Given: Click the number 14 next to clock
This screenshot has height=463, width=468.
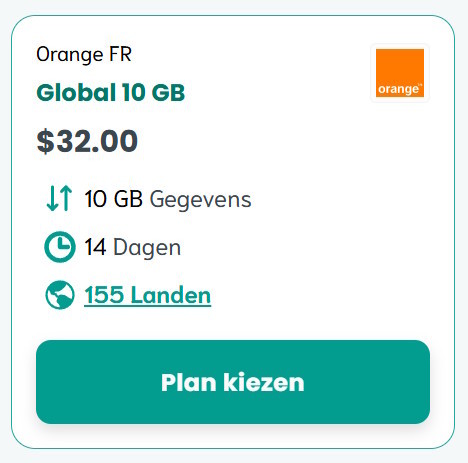Looking at the screenshot, I should 95,247.
